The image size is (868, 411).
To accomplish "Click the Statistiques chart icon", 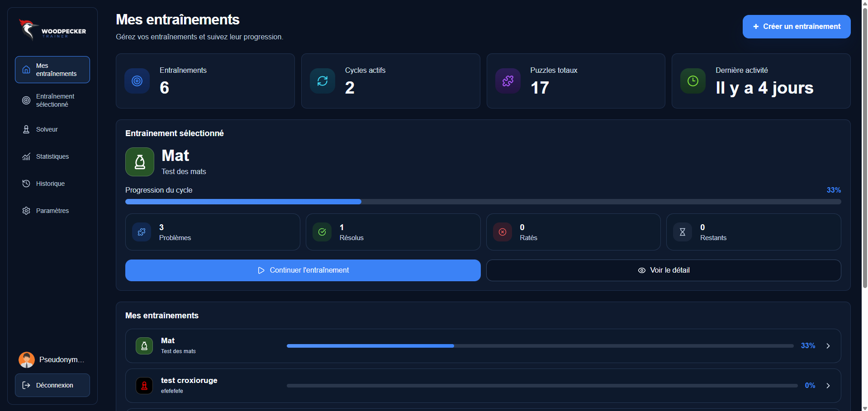I will [26, 156].
